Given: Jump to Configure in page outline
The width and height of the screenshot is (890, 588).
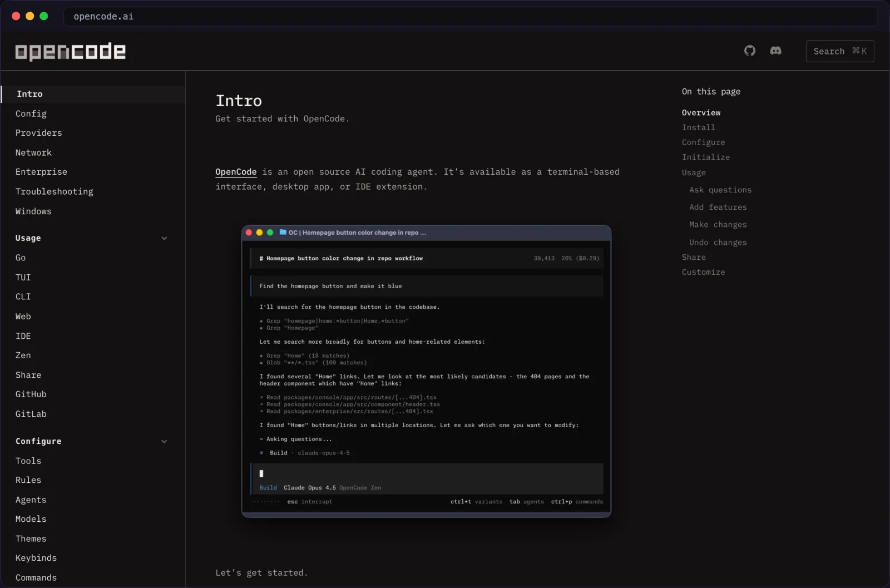Looking at the screenshot, I should (x=703, y=142).
